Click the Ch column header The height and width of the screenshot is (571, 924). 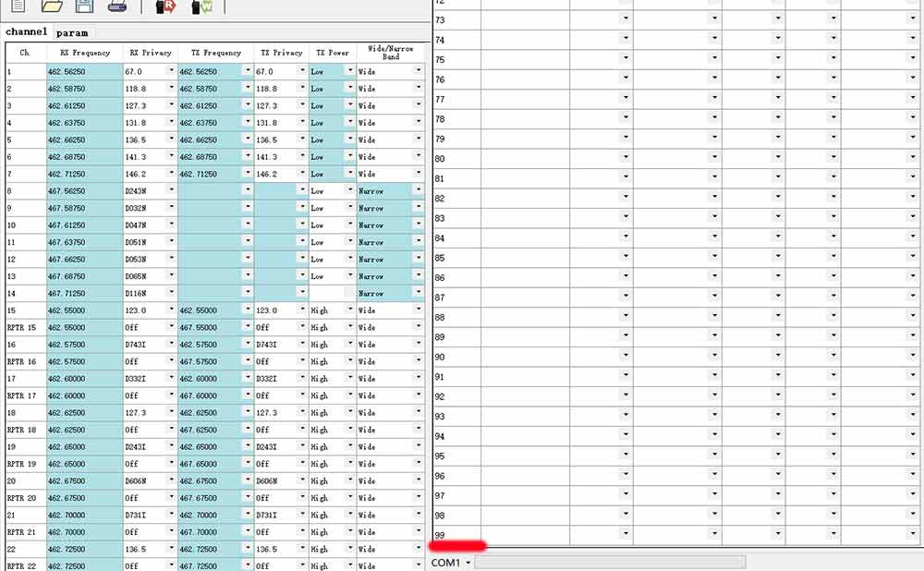point(26,53)
